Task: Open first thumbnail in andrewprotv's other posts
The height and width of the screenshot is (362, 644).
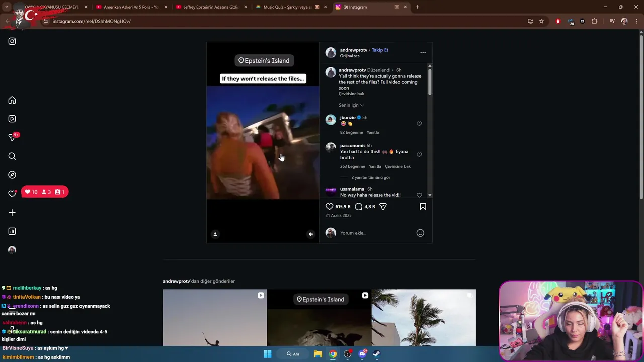Action: click(x=215, y=318)
